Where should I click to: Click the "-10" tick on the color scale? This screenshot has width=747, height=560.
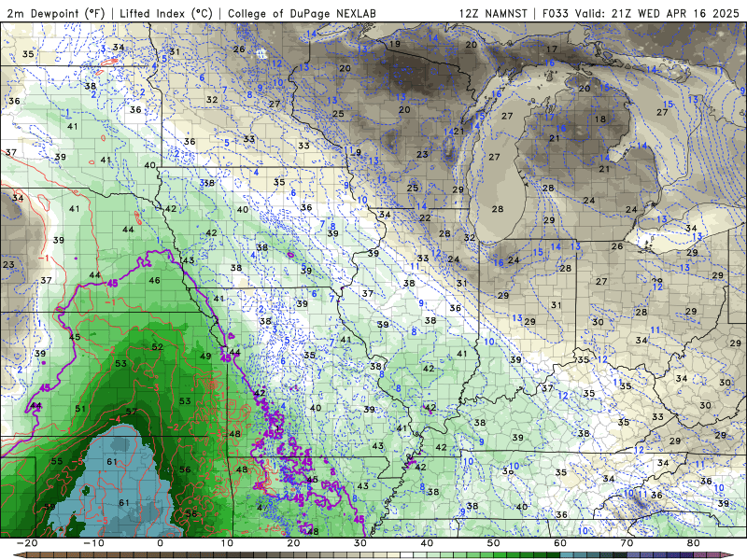93,543
